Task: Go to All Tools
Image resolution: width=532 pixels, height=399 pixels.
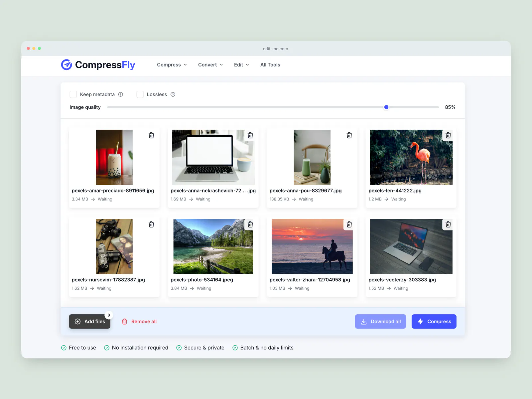Action: 270,65
